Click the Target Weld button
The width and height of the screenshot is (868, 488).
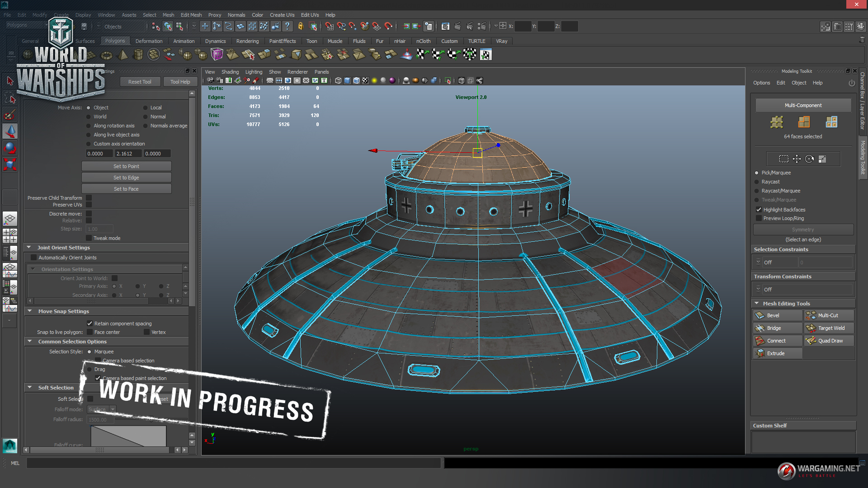pos(829,328)
